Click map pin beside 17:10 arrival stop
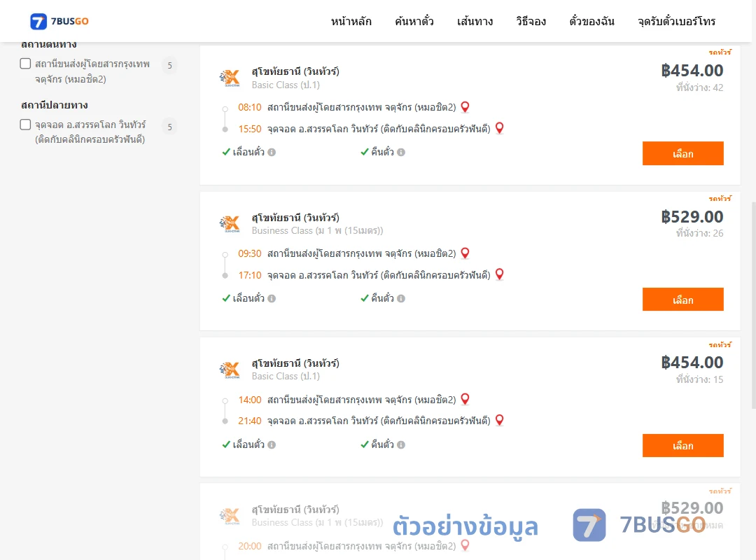 click(500, 274)
